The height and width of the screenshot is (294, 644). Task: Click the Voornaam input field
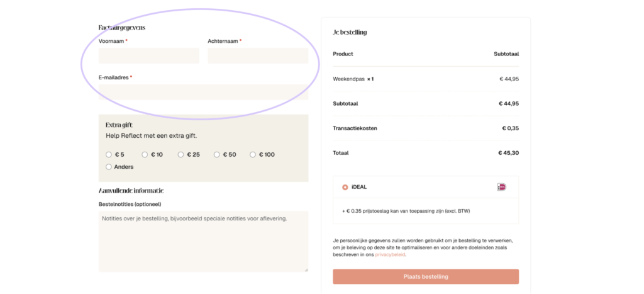(148, 55)
